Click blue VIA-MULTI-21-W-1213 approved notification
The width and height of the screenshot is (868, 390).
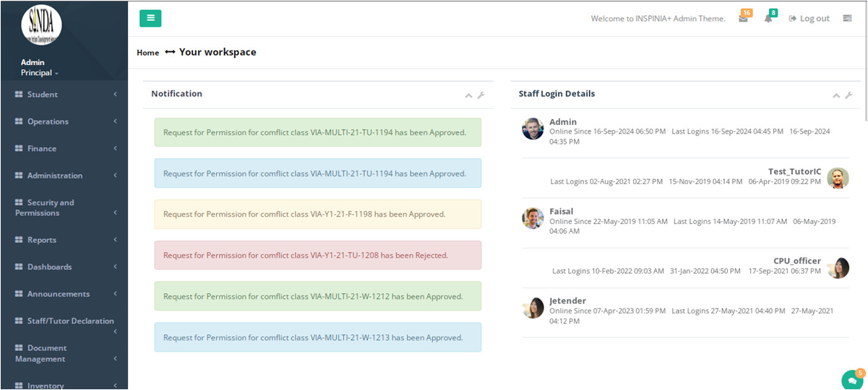(318, 337)
